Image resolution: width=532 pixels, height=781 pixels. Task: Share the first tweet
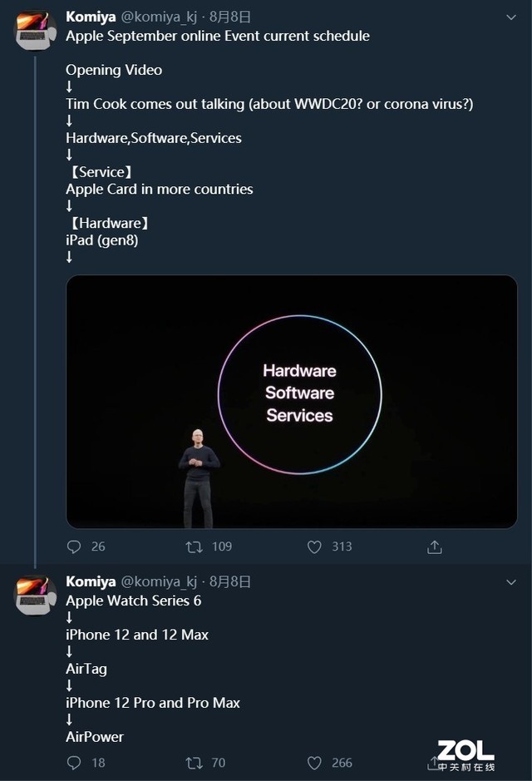coord(434,546)
